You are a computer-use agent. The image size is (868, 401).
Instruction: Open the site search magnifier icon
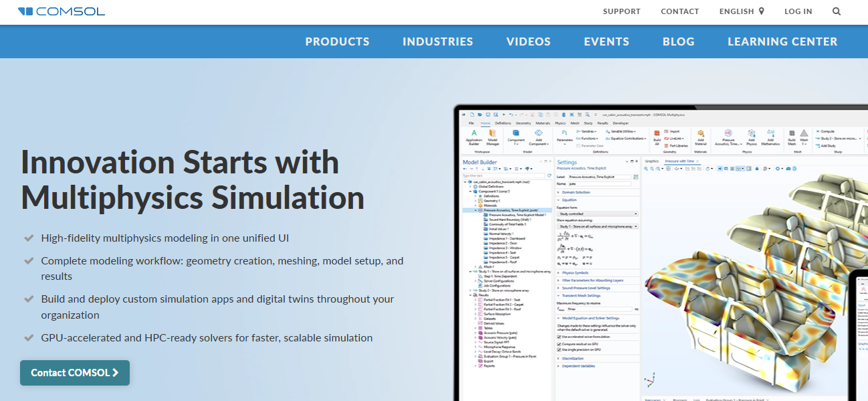pos(837,11)
